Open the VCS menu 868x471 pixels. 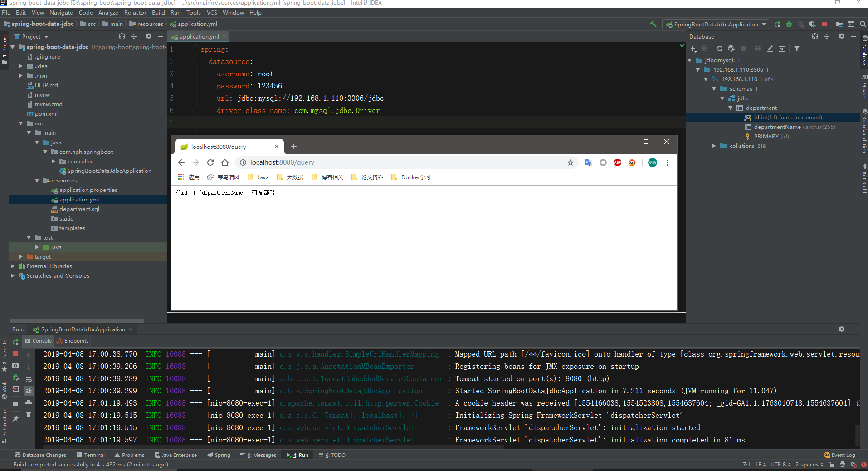(x=212, y=12)
